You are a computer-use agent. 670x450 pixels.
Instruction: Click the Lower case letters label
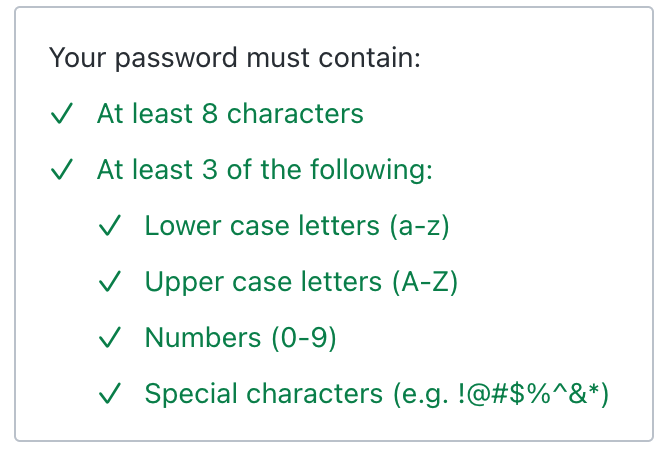(x=262, y=226)
